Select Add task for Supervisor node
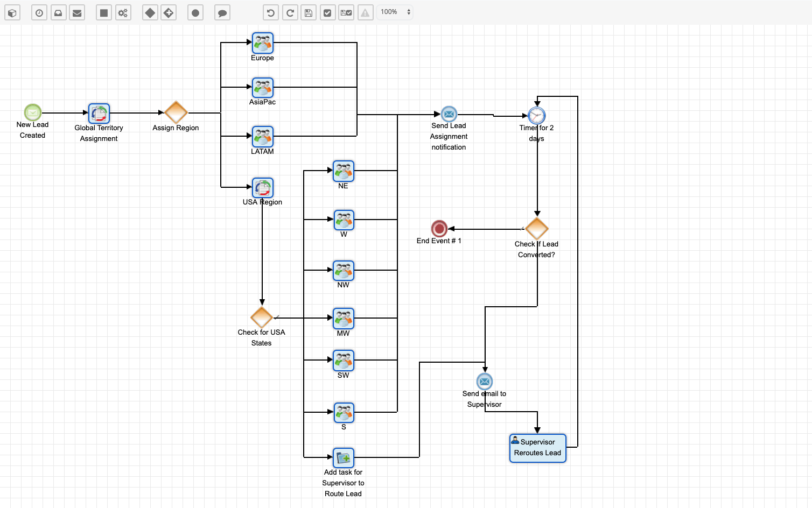 (344, 458)
